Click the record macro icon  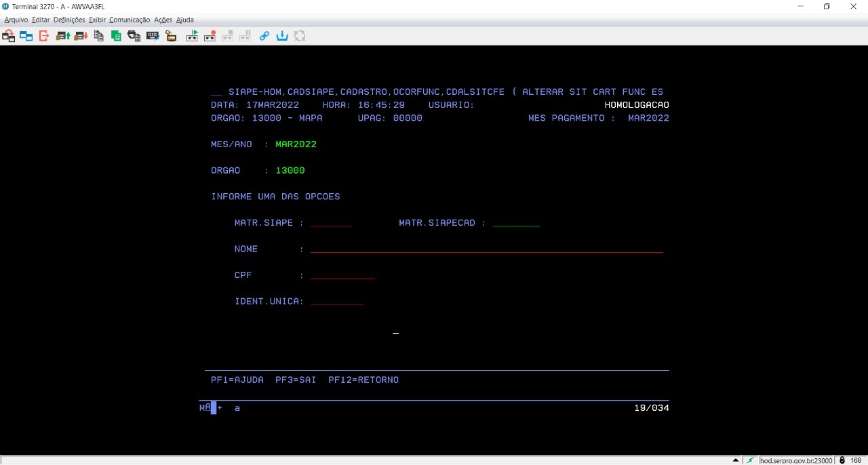pos(210,36)
